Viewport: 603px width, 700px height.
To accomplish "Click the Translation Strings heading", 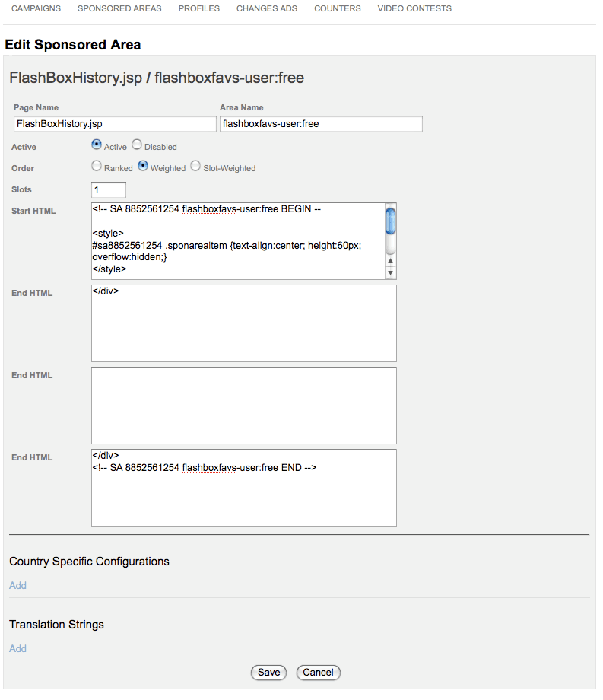I will [x=56, y=625].
